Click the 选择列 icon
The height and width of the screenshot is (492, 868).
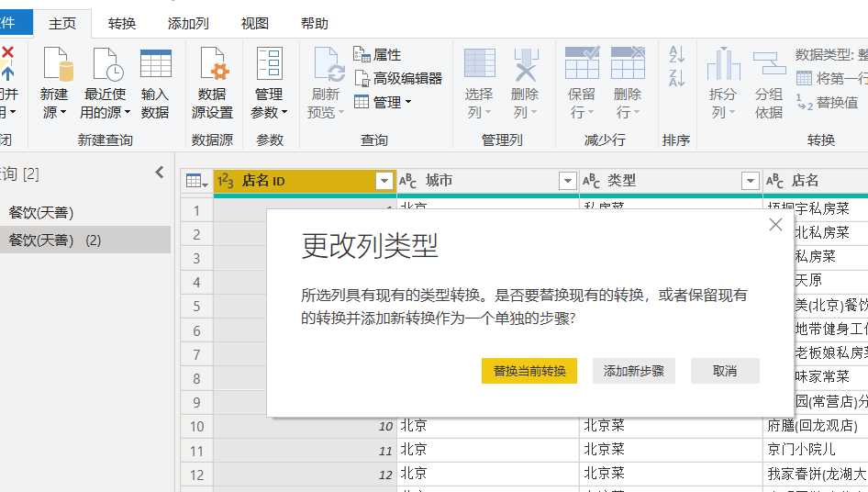coord(479,63)
